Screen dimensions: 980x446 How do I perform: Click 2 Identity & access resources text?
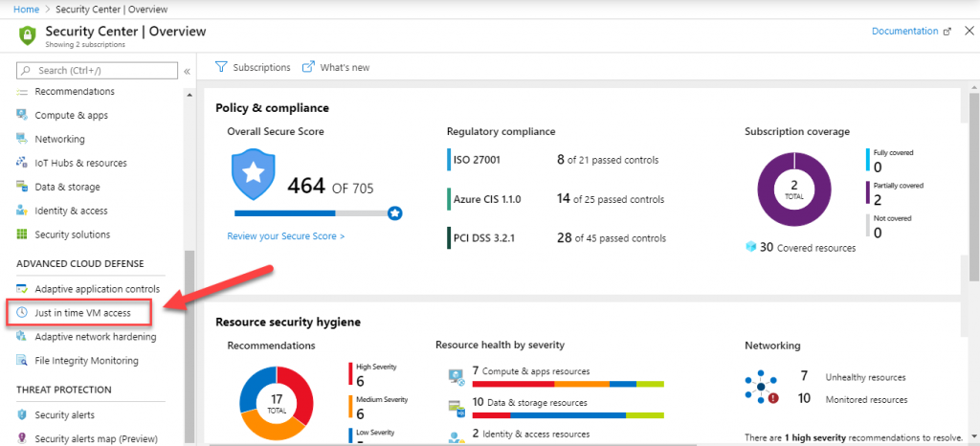pos(531,434)
